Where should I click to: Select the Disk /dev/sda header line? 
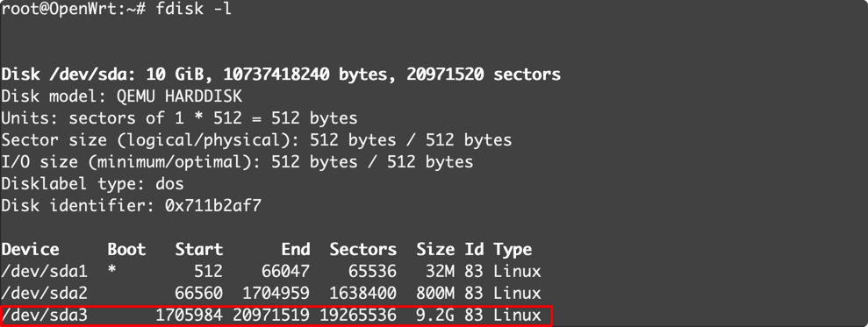(x=281, y=75)
